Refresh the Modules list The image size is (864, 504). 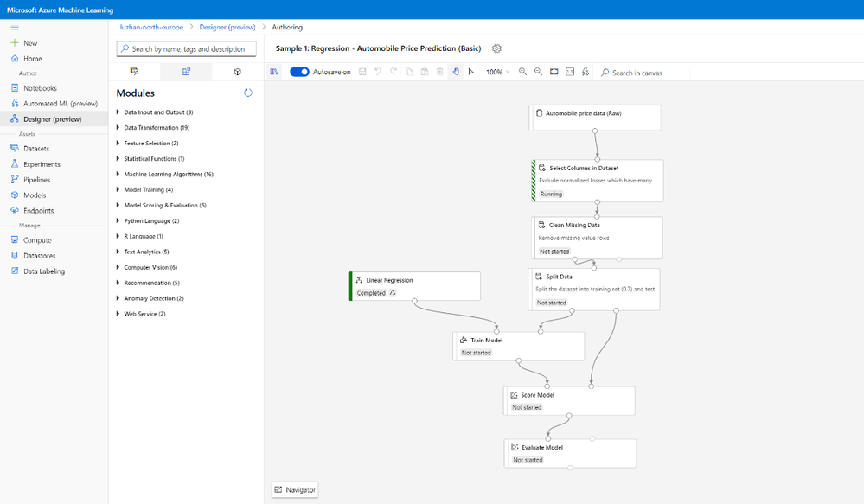pos(248,93)
